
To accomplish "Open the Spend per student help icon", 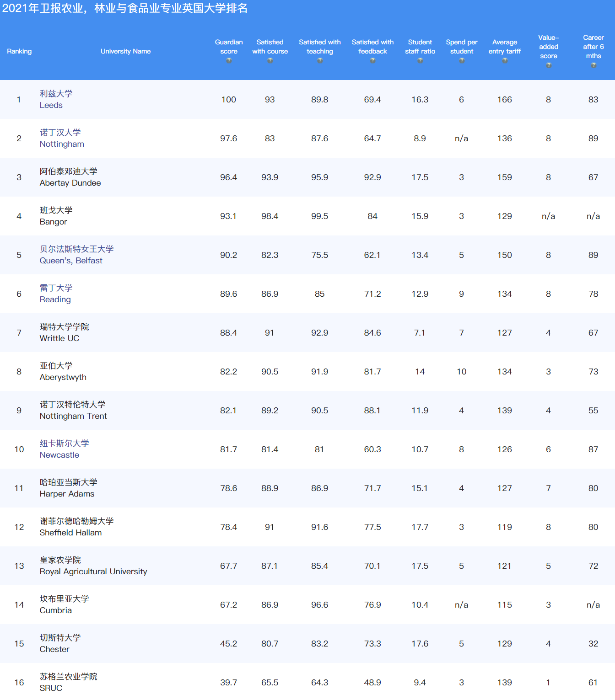I will (462, 60).
